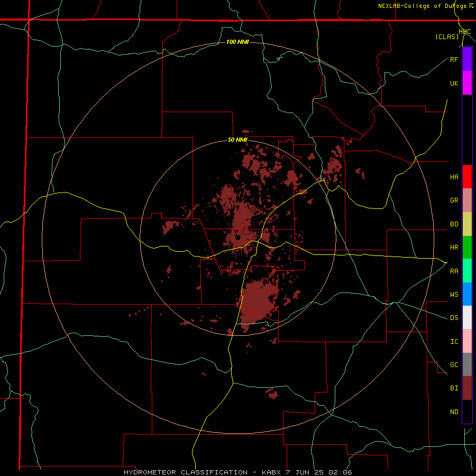The image size is (476, 476).
Task: Click the "BI" legend label
Action: point(454,388)
